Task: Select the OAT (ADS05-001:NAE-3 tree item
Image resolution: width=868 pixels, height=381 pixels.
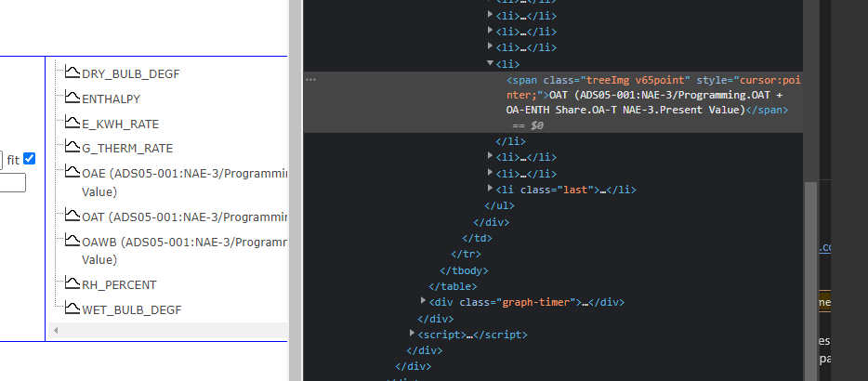Action: click(185, 217)
